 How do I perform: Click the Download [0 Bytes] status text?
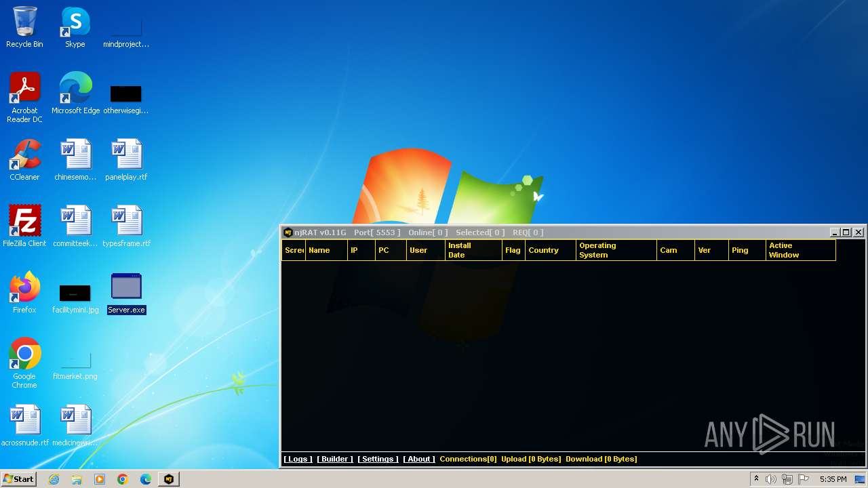click(601, 459)
